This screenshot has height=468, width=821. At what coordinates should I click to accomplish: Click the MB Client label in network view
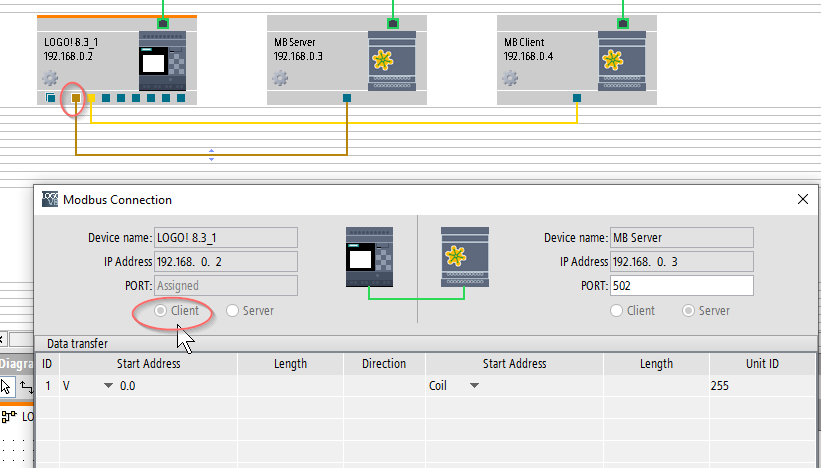click(x=524, y=42)
